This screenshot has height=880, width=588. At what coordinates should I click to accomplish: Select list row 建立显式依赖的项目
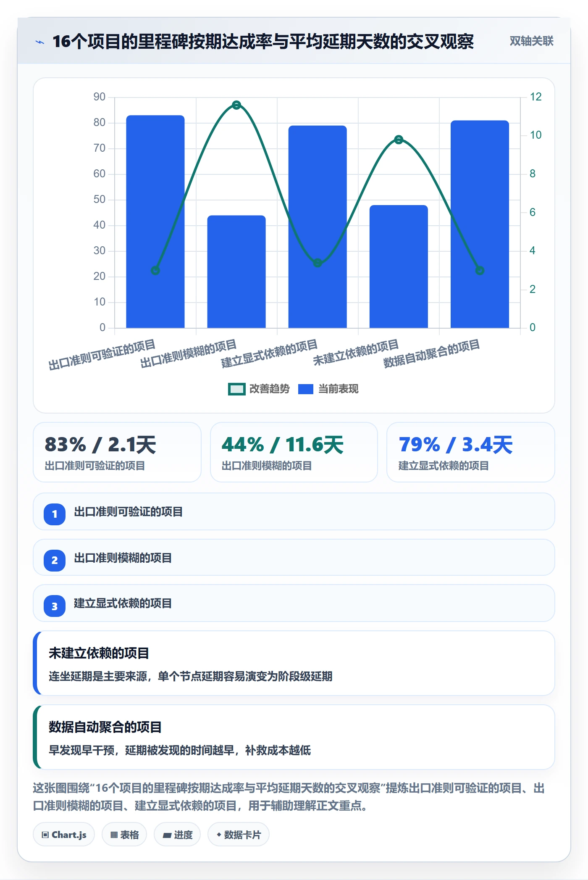point(294,603)
